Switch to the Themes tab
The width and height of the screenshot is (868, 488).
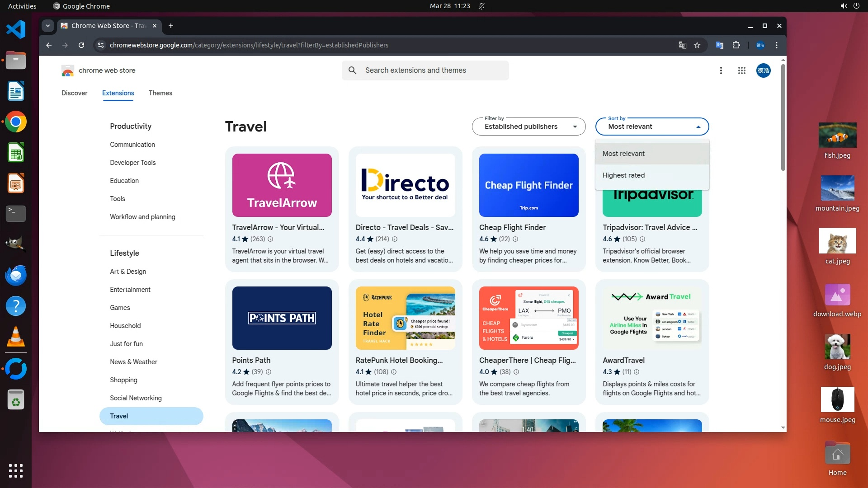[x=160, y=93]
